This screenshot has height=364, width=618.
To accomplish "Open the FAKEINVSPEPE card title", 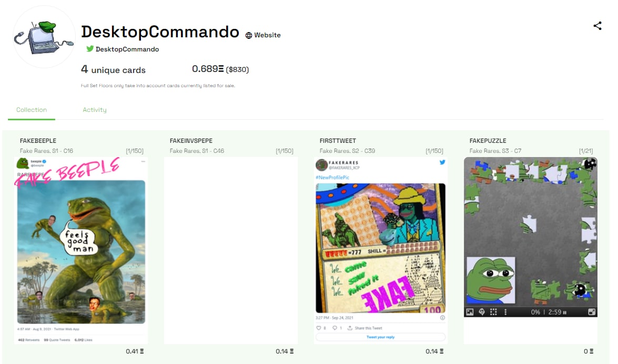I will click(x=191, y=140).
